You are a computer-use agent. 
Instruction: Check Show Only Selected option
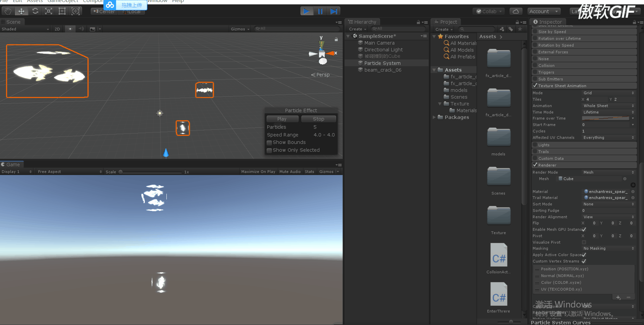tap(269, 150)
